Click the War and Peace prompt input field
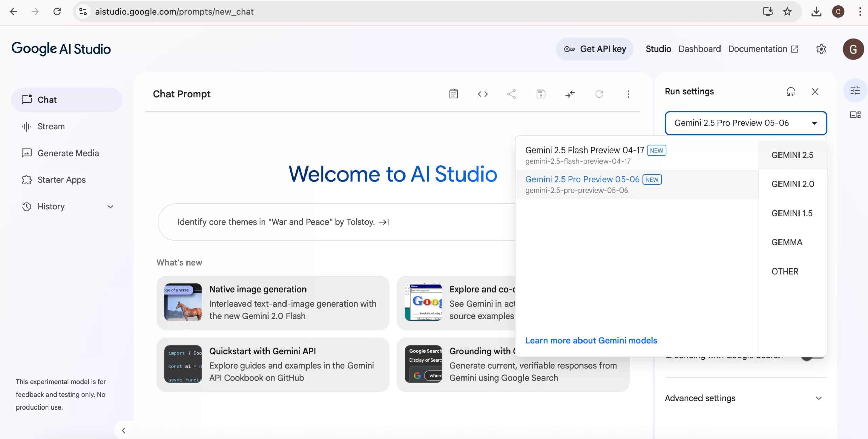The height and width of the screenshot is (439, 868). pos(336,222)
